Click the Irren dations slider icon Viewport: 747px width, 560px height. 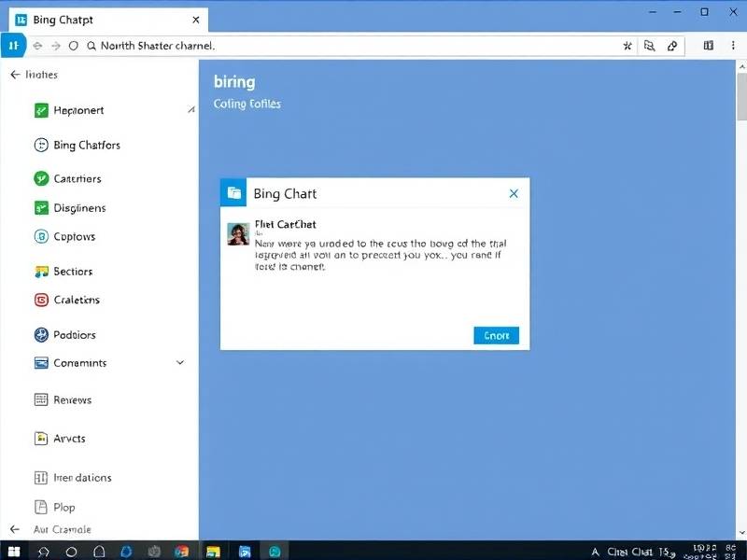pyautogui.click(x=40, y=477)
